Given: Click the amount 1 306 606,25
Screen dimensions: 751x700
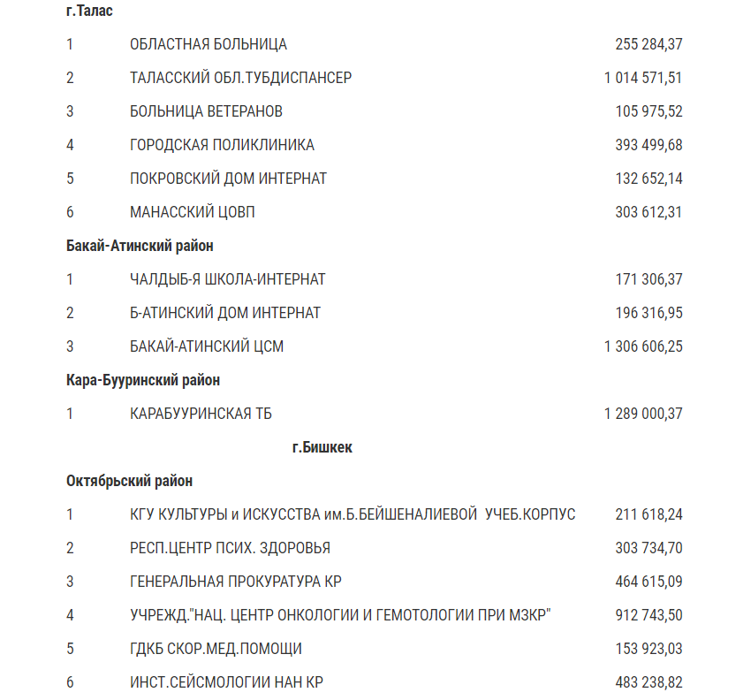Looking at the screenshot, I should pos(643,346).
